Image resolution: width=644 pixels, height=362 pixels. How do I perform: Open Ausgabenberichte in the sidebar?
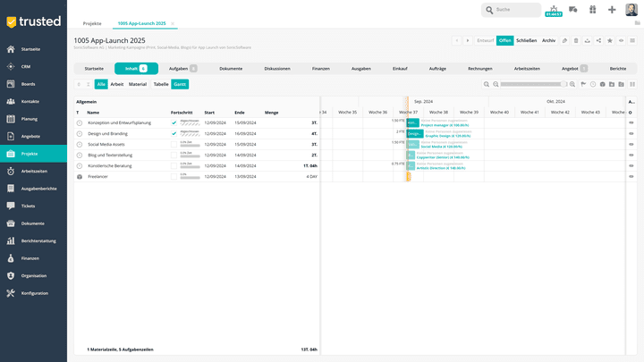pyautogui.click(x=33, y=189)
